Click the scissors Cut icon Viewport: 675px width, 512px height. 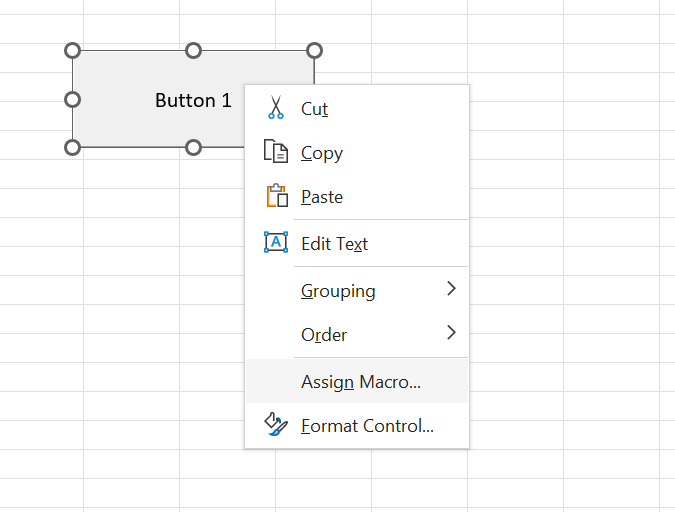tap(275, 108)
